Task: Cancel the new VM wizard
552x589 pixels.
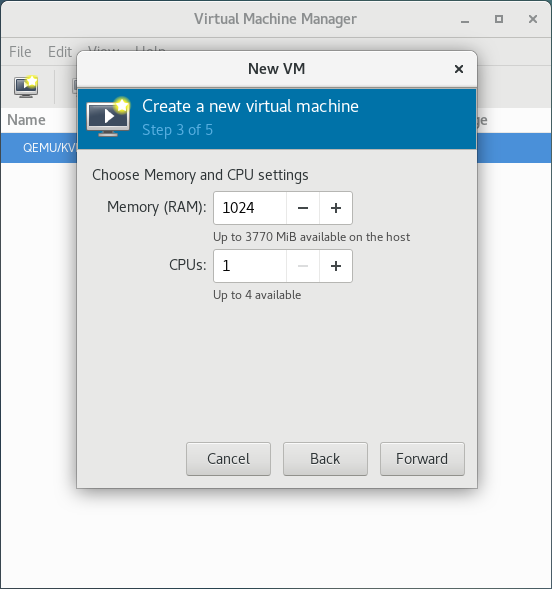Action: 228,459
